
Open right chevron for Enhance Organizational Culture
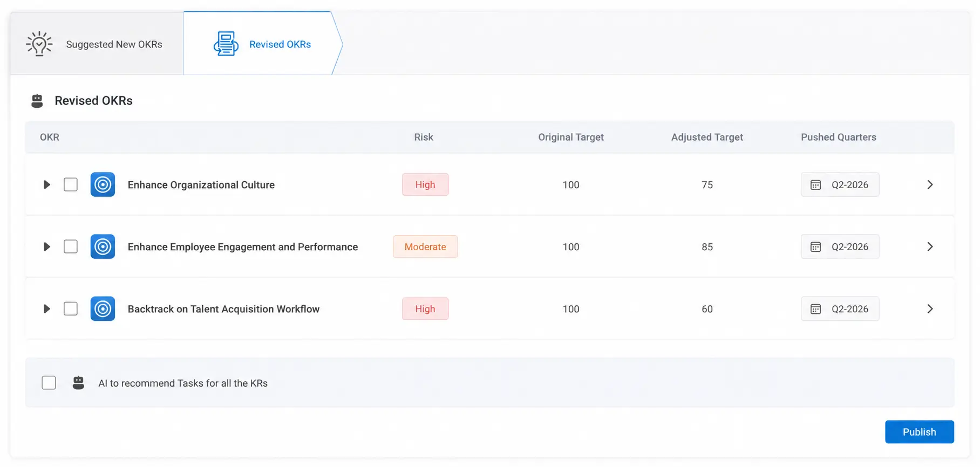click(930, 184)
